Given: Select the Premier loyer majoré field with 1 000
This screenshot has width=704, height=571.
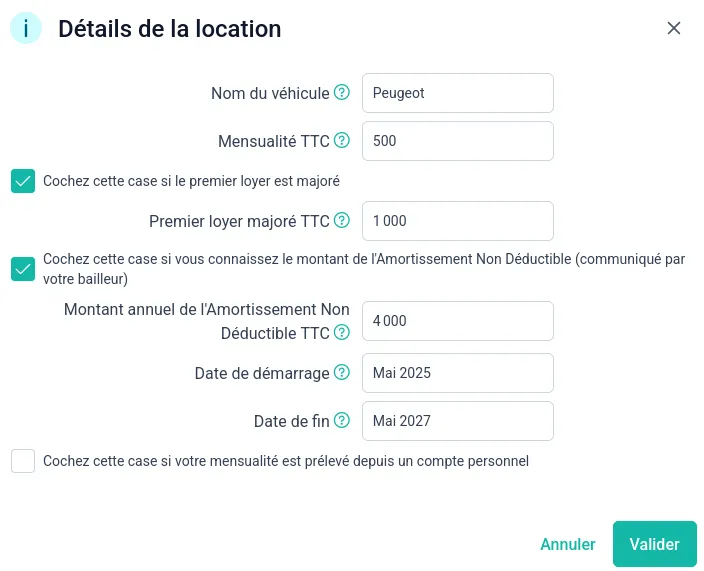Looking at the screenshot, I should 457,221.
